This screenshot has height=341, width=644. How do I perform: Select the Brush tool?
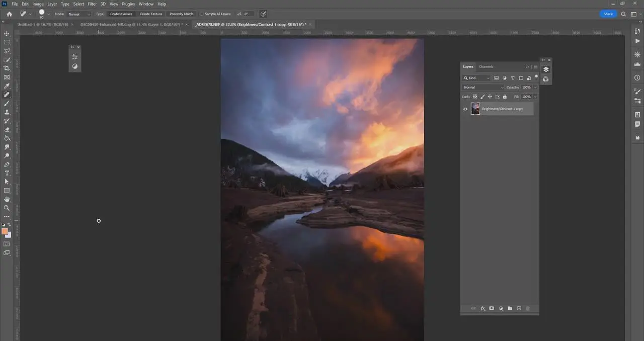pos(7,103)
